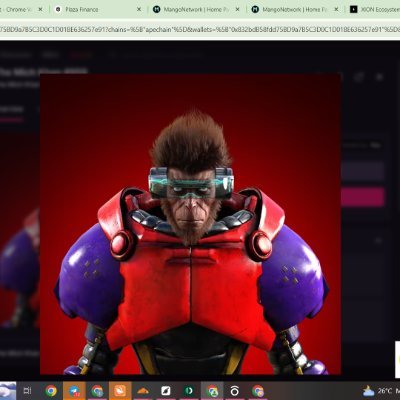Open the white ring-shaped taskbar icon
The height and width of the screenshot is (400, 400).
point(235,390)
